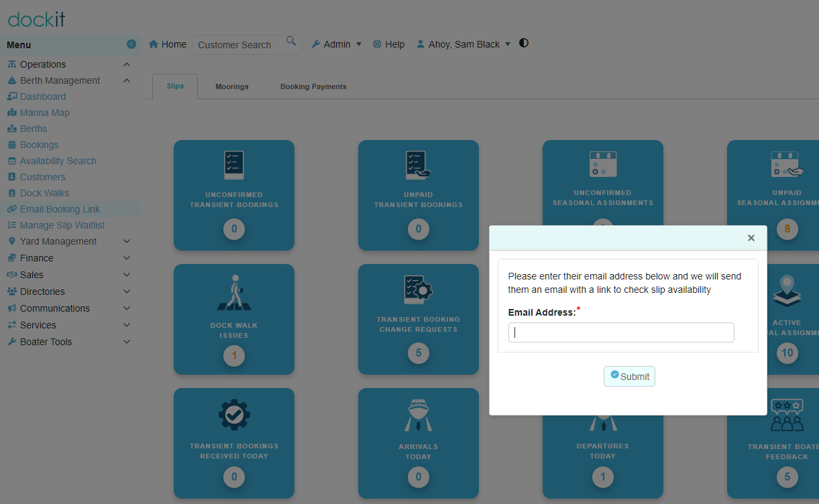Open Dock Walks in the sidebar

(x=45, y=193)
